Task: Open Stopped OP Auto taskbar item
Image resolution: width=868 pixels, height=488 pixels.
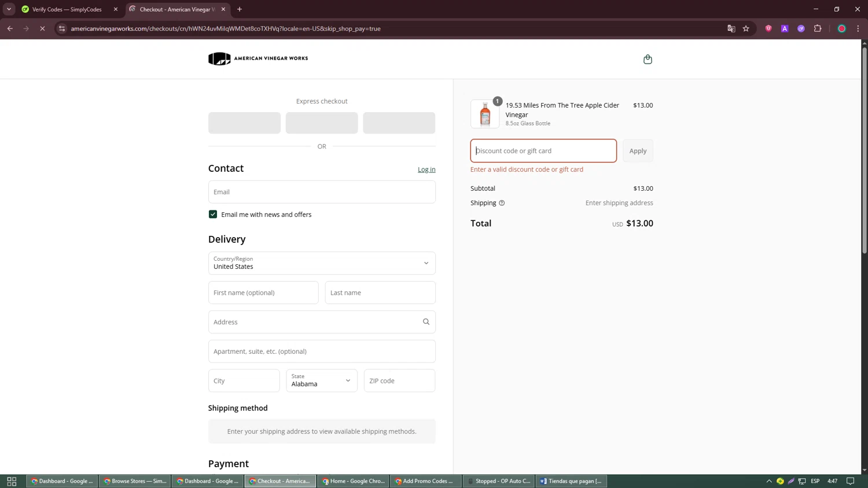Action: pyautogui.click(x=499, y=481)
